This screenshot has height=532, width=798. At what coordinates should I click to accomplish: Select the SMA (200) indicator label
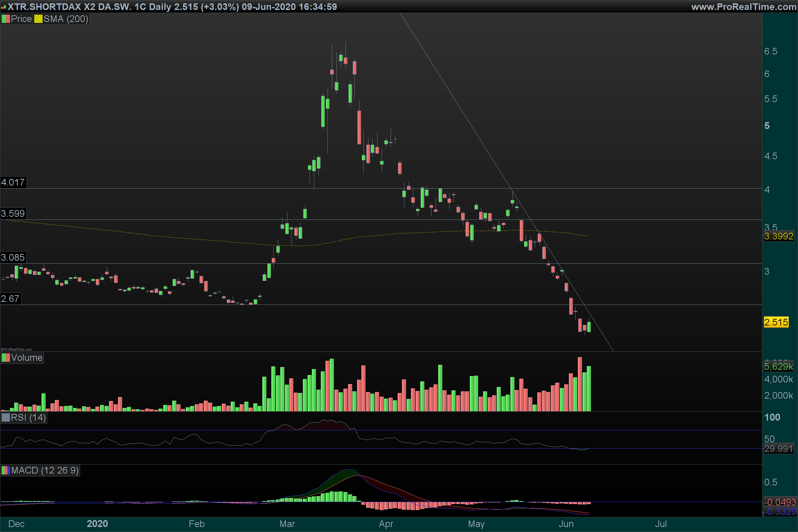pos(66,19)
